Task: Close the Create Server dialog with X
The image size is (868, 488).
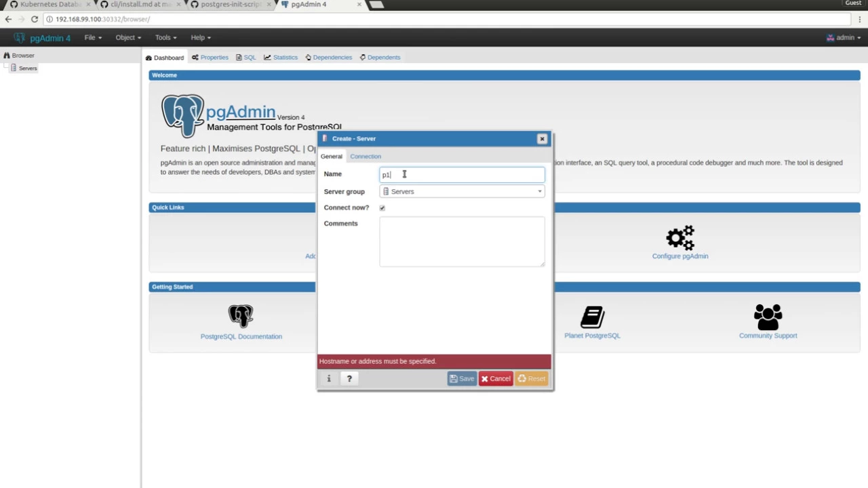Action: pos(542,139)
